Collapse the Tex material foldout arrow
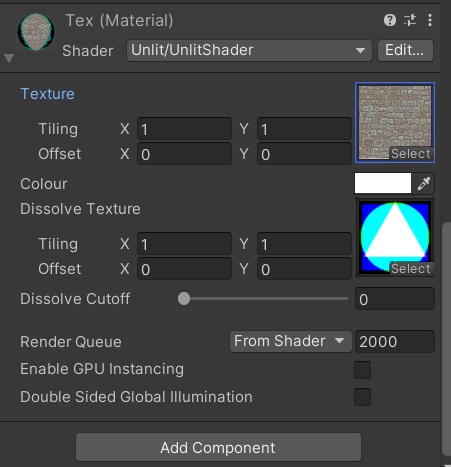Image resolution: width=451 pixels, height=467 pixels. [x=9, y=58]
